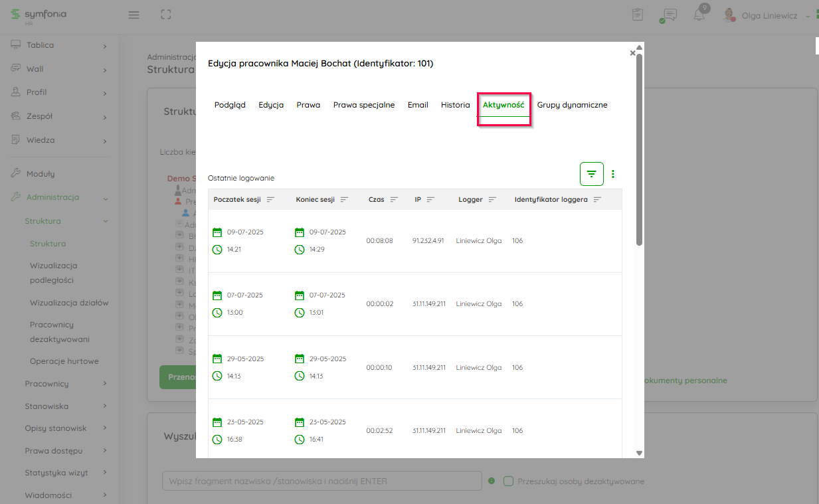Image resolution: width=819 pixels, height=504 pixels.
Task: Click the employee search input field
Action: click(x=321, y=481)
